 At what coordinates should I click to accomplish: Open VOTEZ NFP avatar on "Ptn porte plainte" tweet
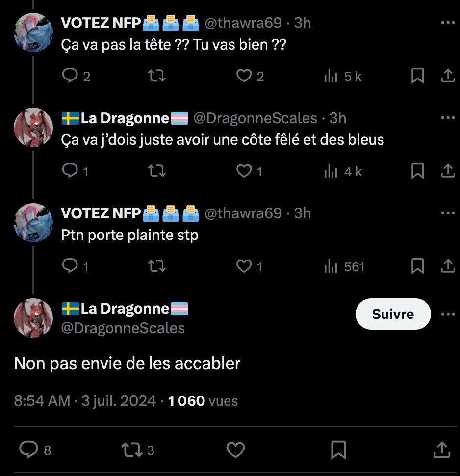33,222
